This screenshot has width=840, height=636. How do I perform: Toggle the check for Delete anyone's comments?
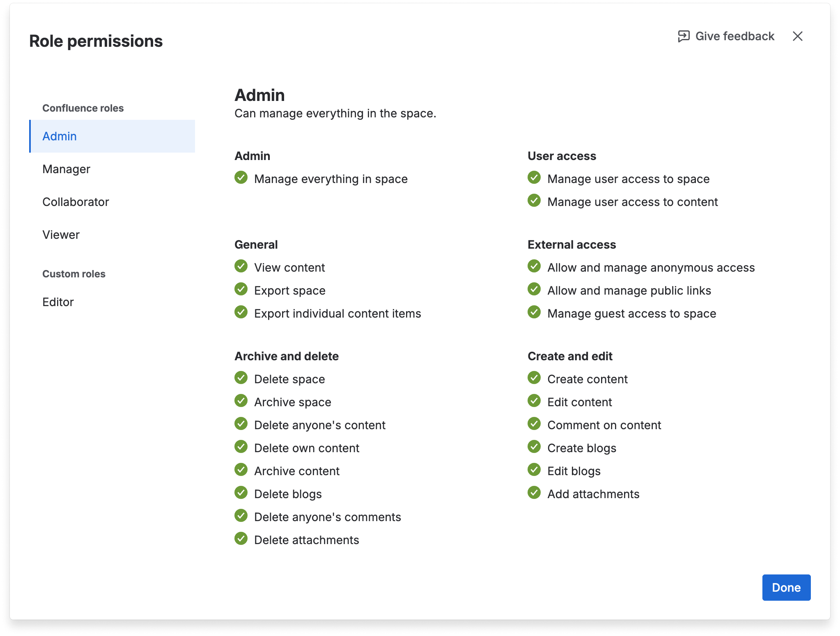tap(241, 515)
